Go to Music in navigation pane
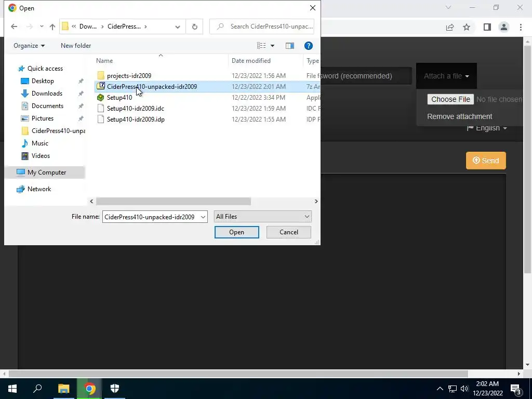This screenshot has width=532, height=399. tap(39, 143)
